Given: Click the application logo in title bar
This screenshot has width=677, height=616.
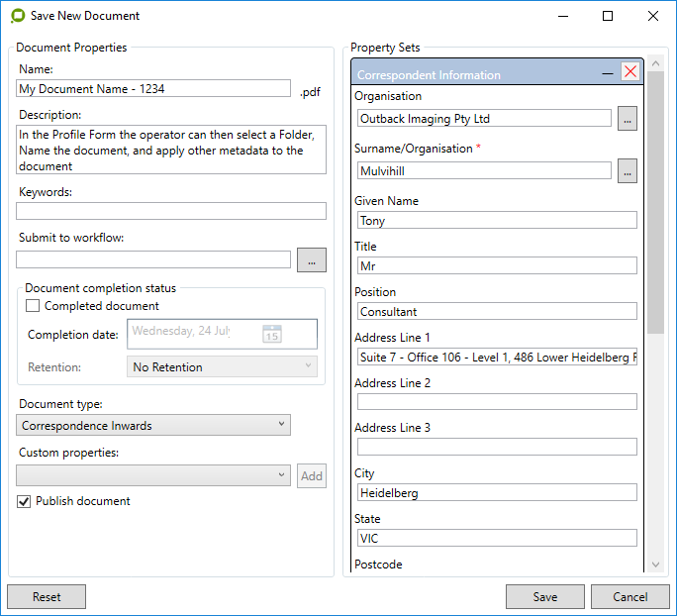Looking at the screenshot, I should click(17, 16).
